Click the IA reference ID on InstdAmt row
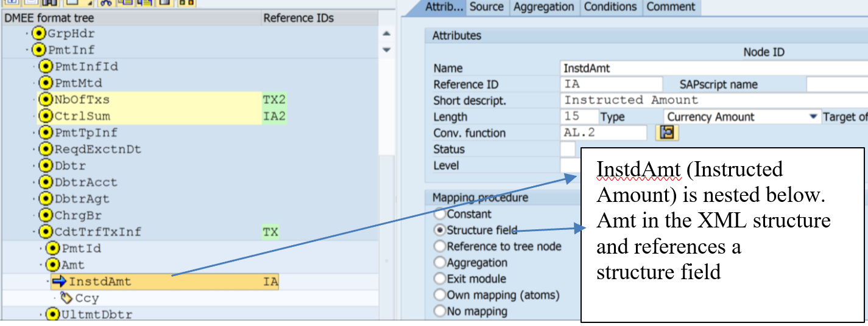 point(270,282)
